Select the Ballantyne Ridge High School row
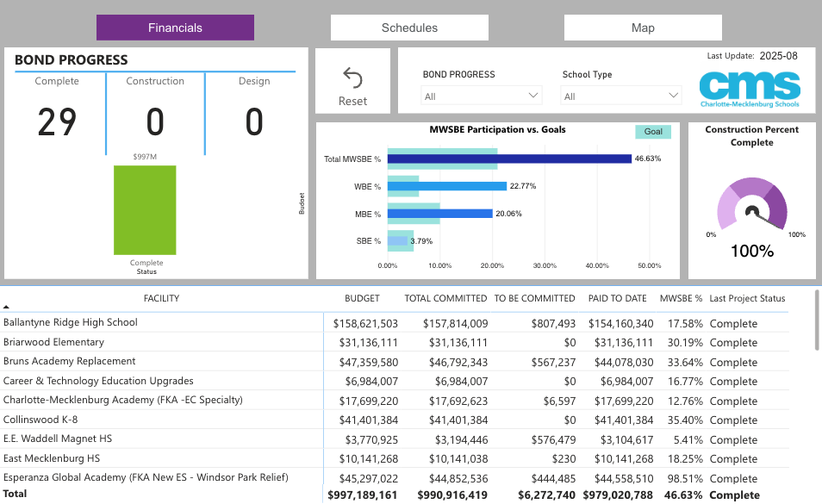 click(71, 322)
